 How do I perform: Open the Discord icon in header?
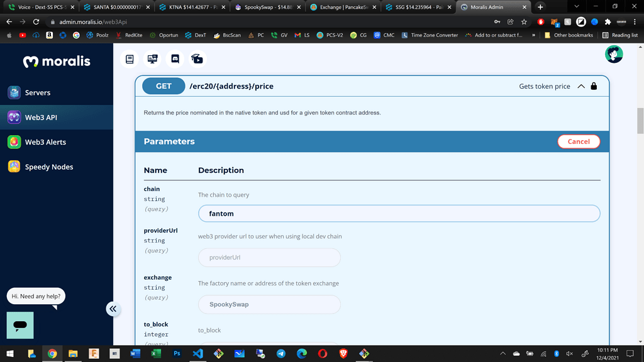click(175, 59)
